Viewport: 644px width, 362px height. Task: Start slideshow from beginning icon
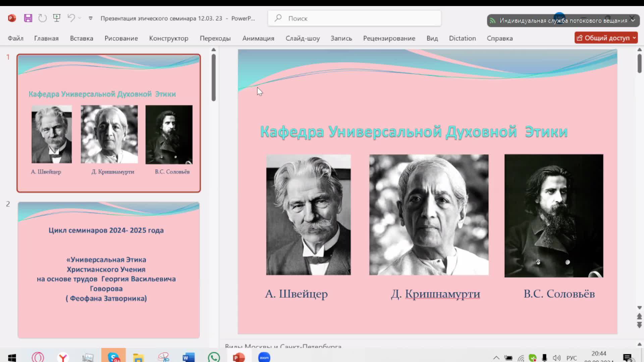pos(57,18)
